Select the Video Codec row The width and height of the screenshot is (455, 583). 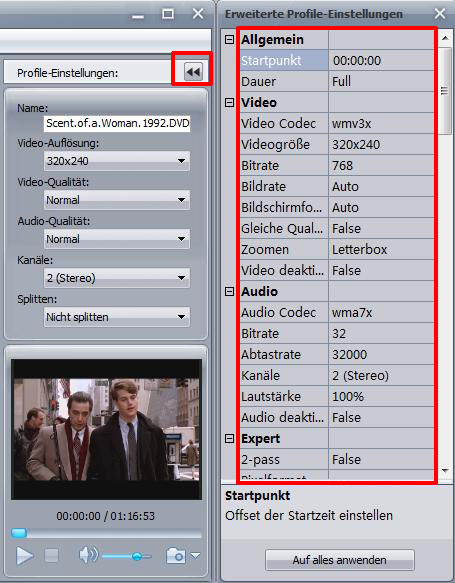337,123
